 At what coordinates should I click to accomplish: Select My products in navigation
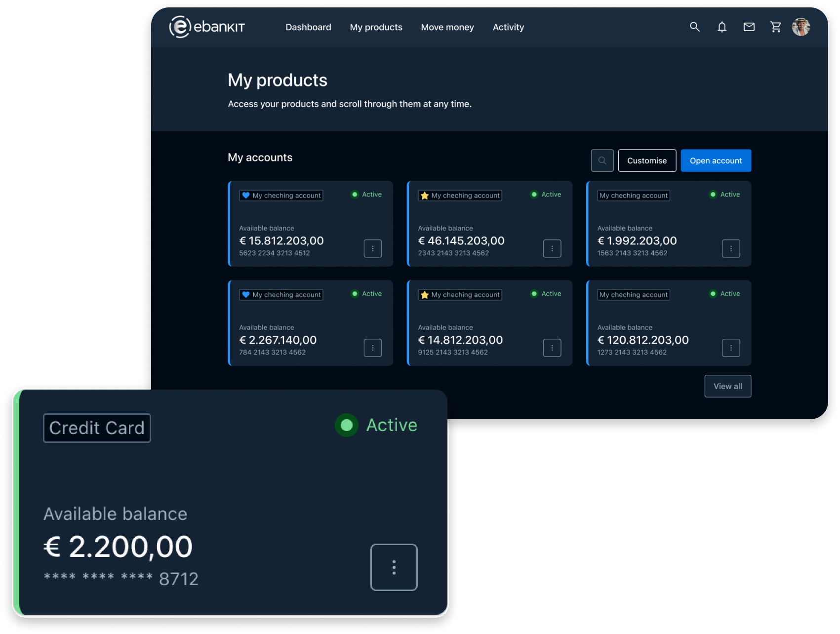[376, 27]
